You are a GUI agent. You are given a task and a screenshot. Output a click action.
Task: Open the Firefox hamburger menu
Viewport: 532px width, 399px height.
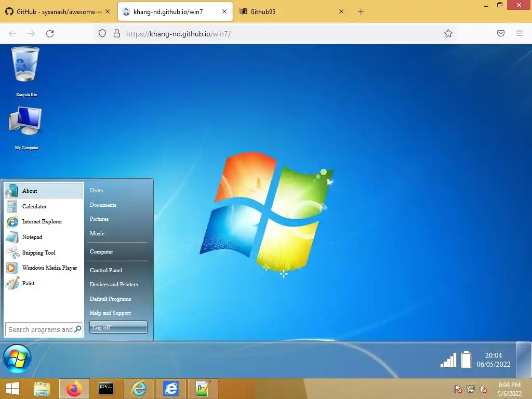[x=520, y=33]
